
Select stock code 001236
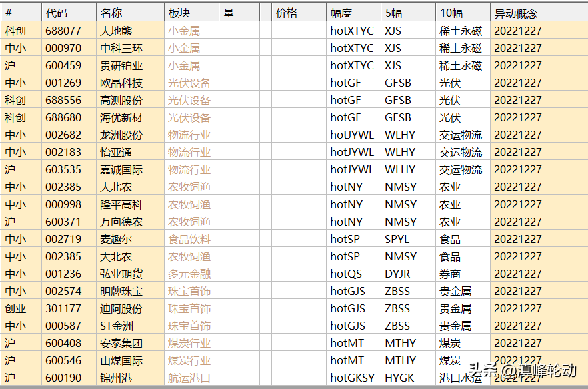[69, 274]
